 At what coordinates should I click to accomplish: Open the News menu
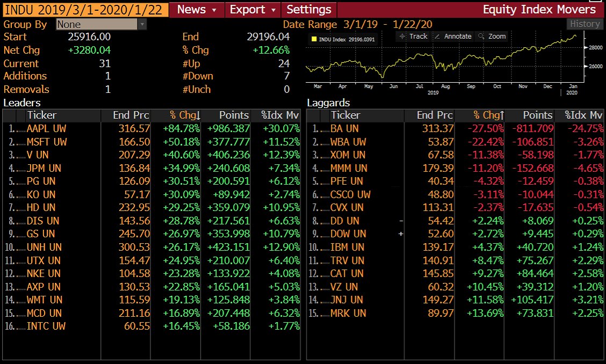pos(197,10)
